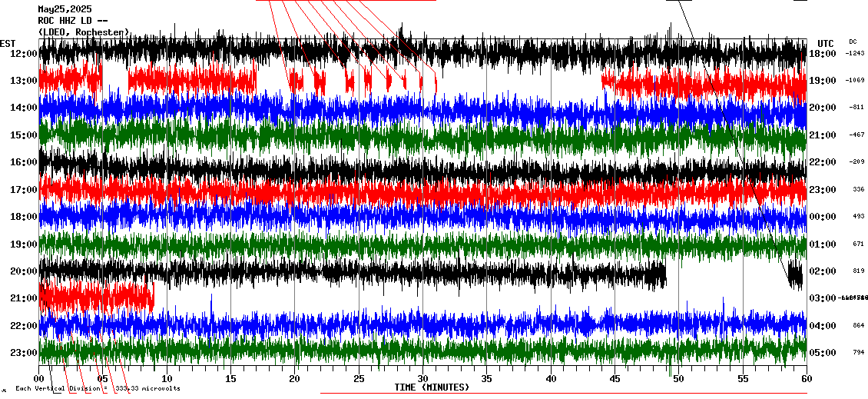Select the 17:00 EST row label

[23, 189]
